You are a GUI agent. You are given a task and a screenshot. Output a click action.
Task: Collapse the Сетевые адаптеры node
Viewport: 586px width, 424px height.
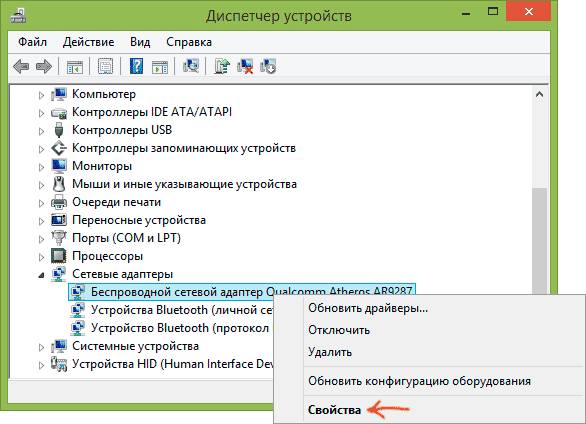[x=41, y=275]
